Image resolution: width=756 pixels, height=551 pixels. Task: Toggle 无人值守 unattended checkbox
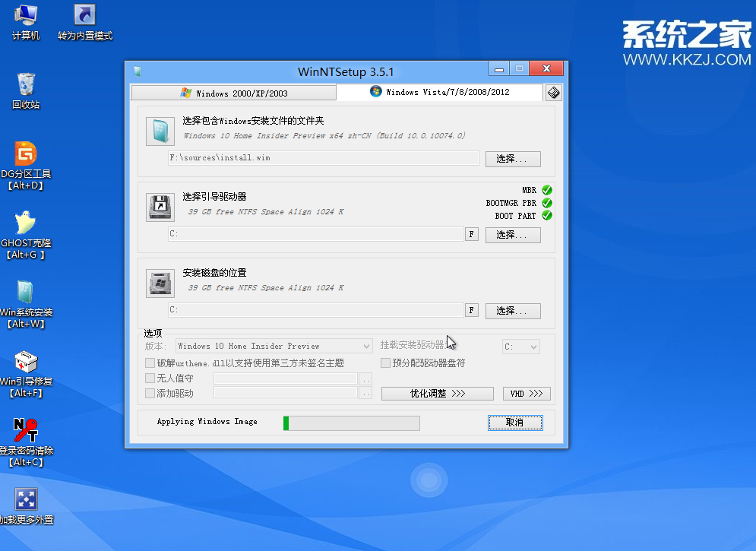click(150, 378)
